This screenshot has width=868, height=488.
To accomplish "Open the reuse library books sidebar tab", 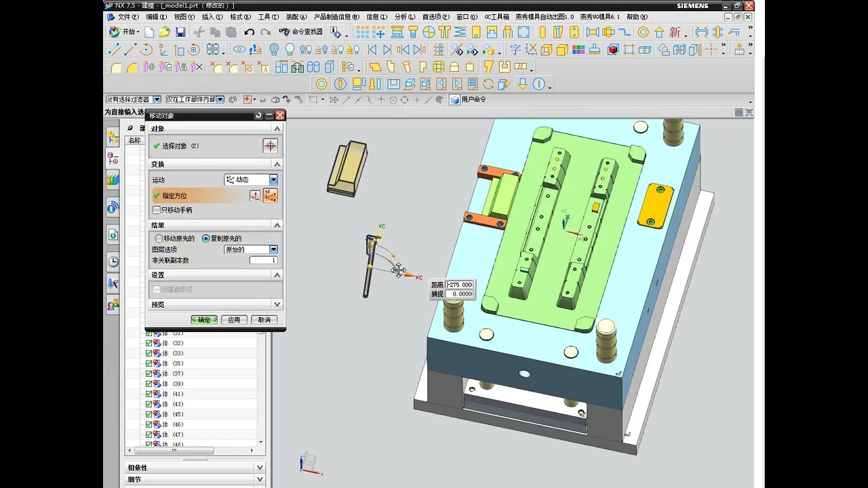I will point(113,180).
